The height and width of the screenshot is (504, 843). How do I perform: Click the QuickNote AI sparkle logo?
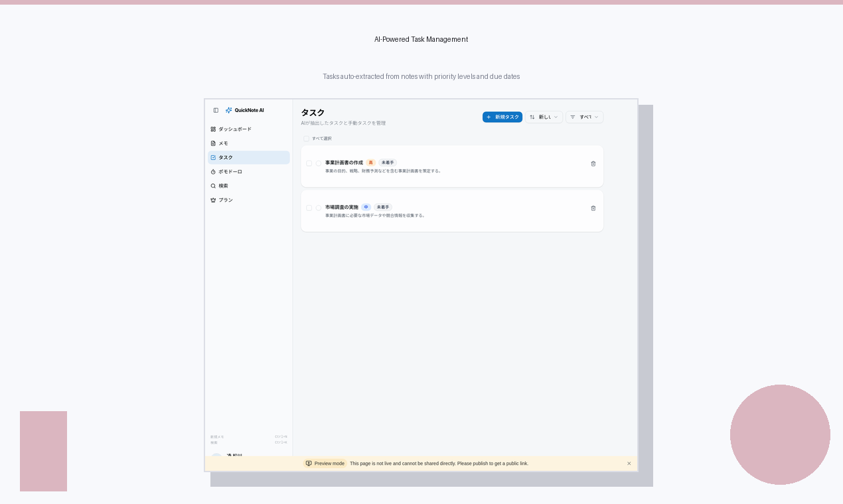(x=229, y=110)
